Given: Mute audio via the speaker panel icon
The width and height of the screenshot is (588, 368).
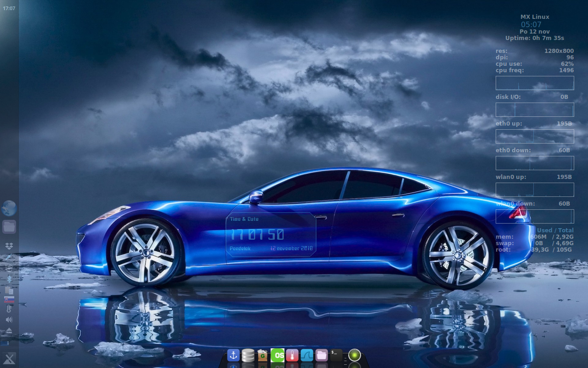Looking at the screenshot, I should [9, 319].
